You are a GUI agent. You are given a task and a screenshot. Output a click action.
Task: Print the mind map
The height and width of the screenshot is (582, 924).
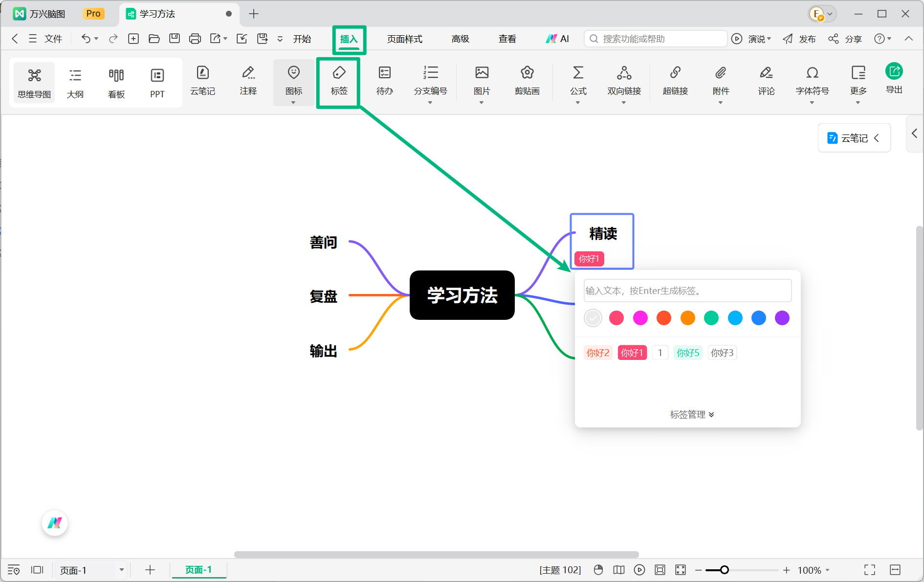tap(195, 39)
